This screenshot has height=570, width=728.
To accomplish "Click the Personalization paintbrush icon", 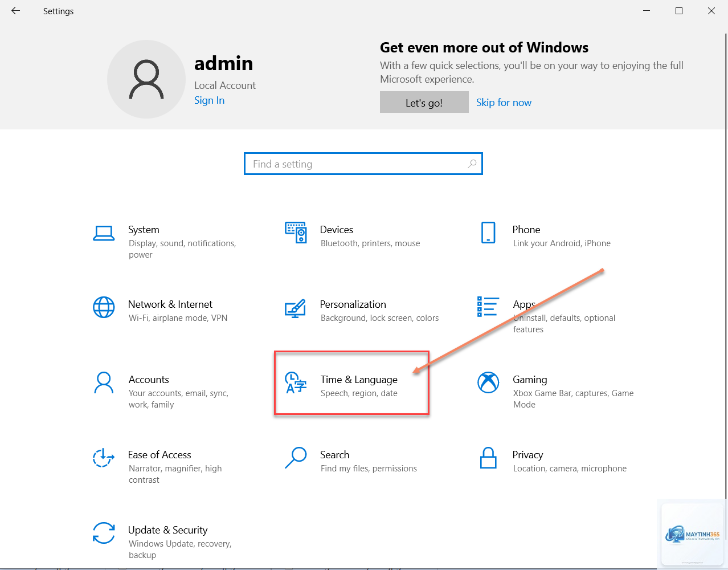I will [x=295, y=308].
